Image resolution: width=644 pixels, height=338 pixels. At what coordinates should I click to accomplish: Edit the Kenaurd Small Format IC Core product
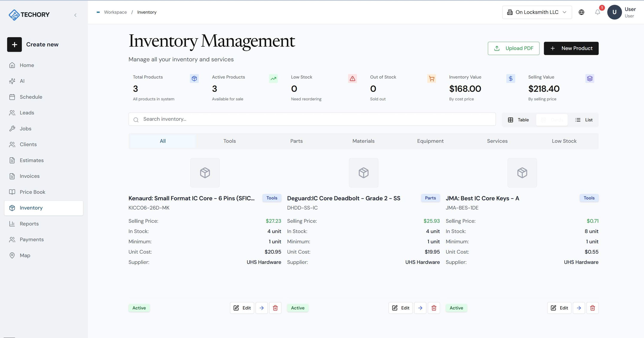[242, 308]
